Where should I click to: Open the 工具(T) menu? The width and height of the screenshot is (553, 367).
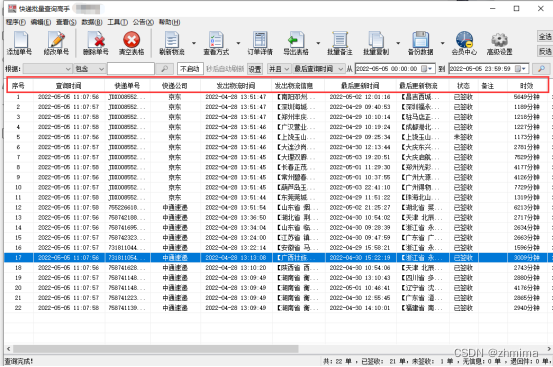pyautogui.click(x=117, y=22)
